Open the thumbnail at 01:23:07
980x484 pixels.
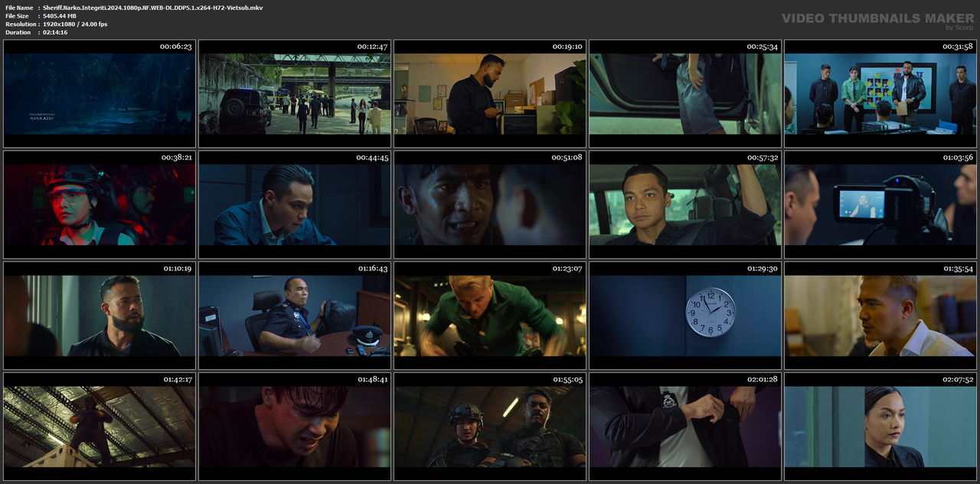pos(490,316)
